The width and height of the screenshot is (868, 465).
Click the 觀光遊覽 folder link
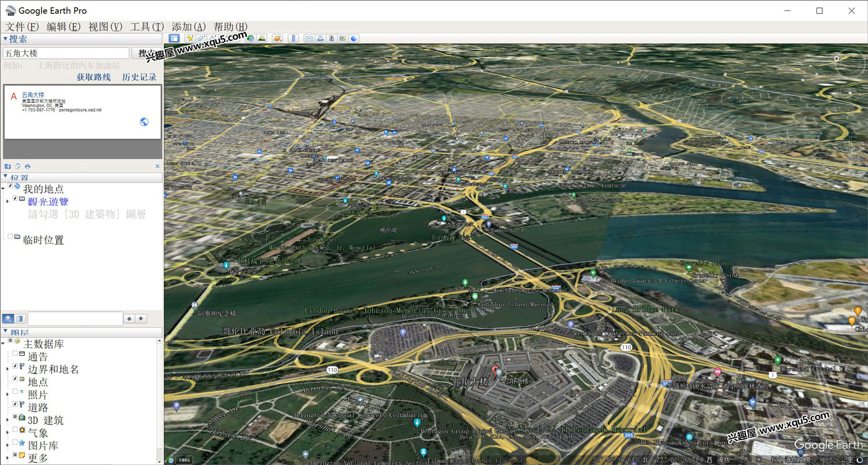[48, 201]
